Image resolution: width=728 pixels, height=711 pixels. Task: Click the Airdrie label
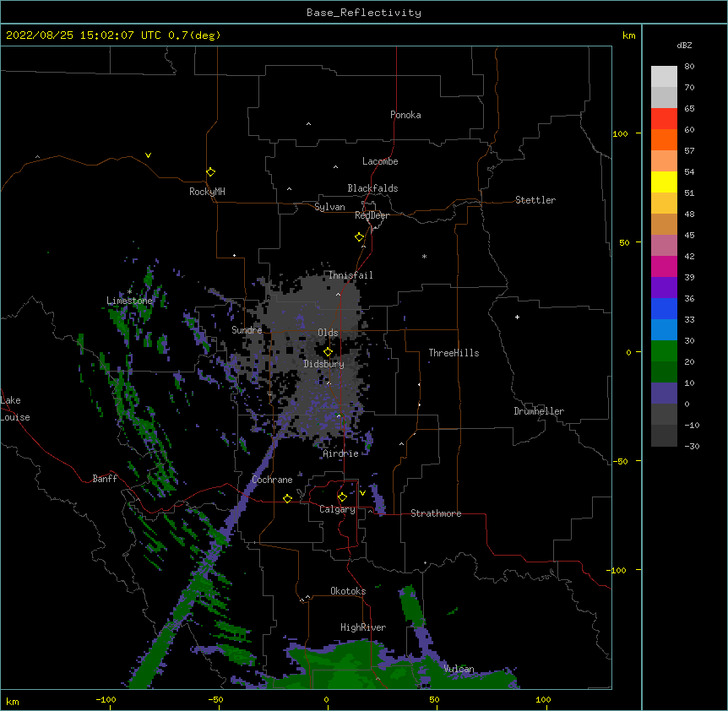(341, 453)
